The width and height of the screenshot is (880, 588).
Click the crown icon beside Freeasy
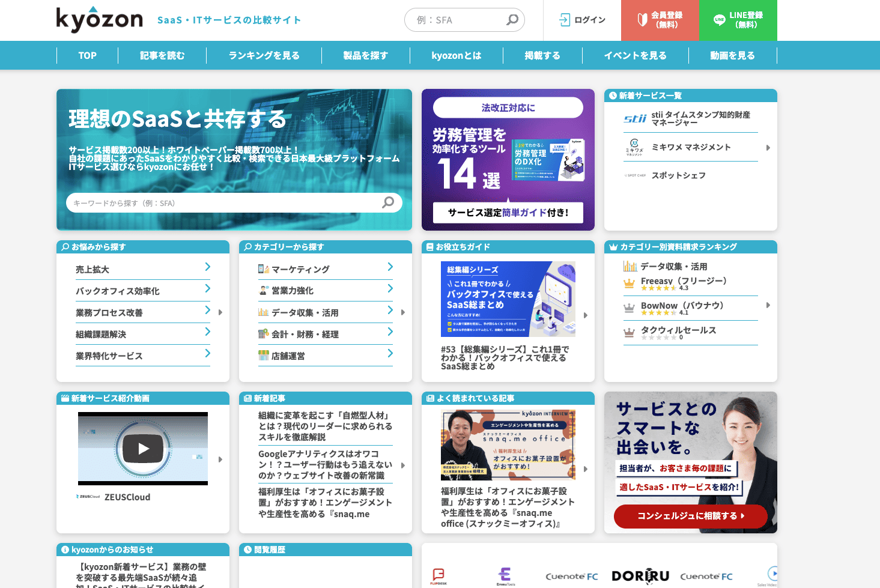[629, 283]
